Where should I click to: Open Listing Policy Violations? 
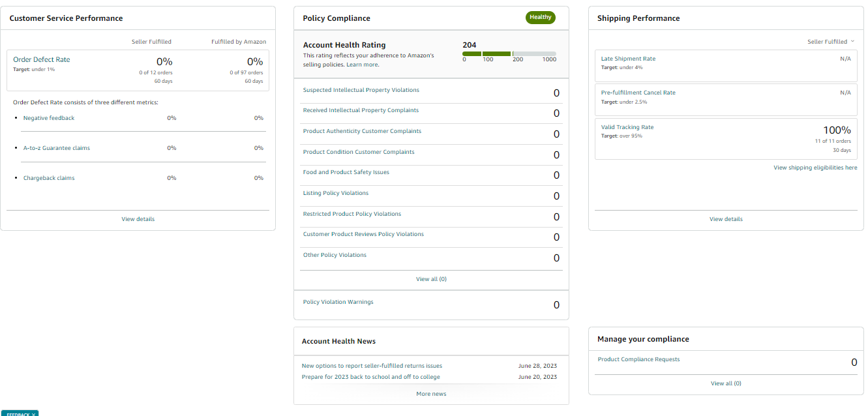coord(336,193)
